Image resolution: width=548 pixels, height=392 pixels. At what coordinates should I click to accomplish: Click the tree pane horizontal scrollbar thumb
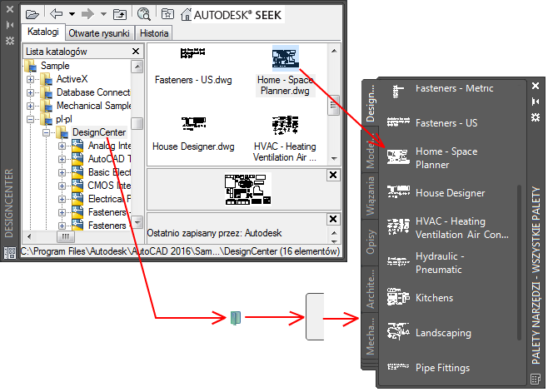[65, 237]
